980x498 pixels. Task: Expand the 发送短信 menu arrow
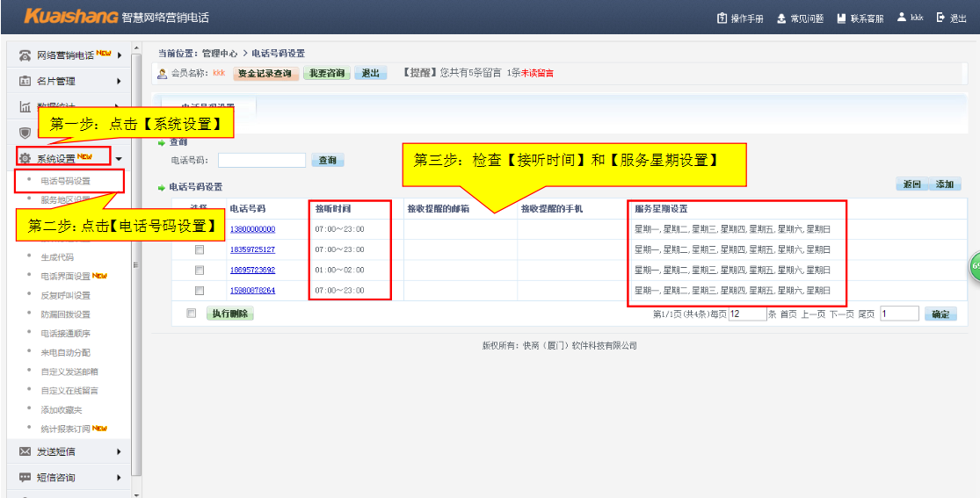119,451
